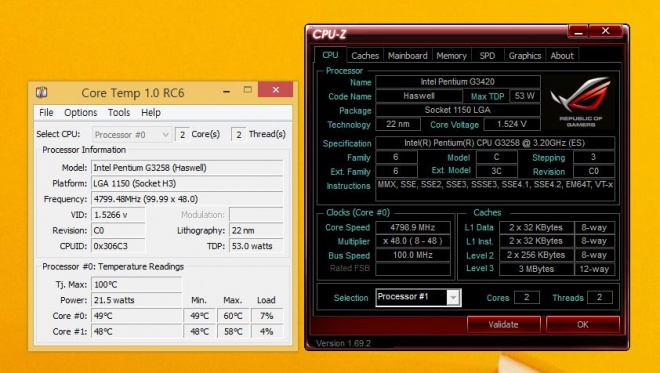Open the Tools menu in Core Temp
This screenshot has width=660, height=373.
[119, 112]
